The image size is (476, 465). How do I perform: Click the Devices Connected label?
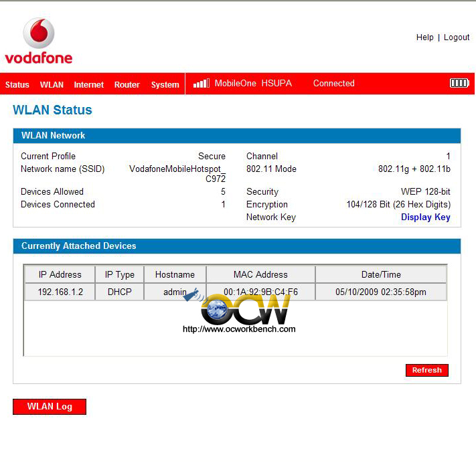pos(58,205)
